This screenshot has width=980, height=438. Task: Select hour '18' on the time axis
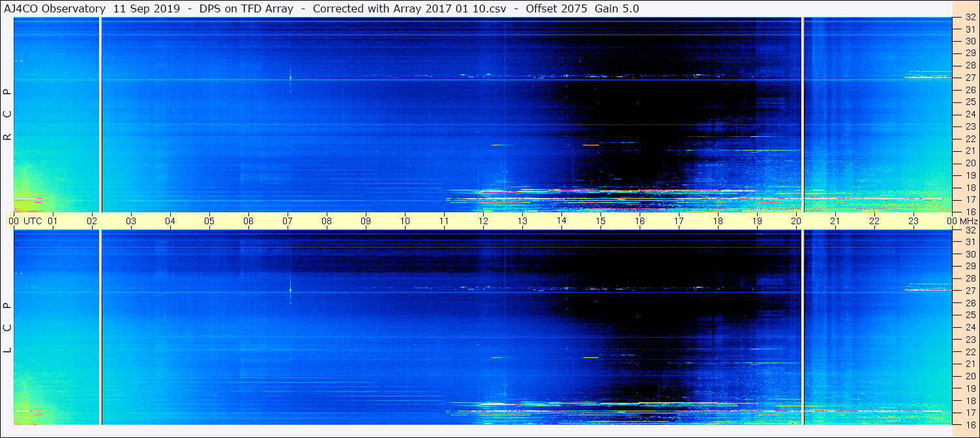point(718,221)
